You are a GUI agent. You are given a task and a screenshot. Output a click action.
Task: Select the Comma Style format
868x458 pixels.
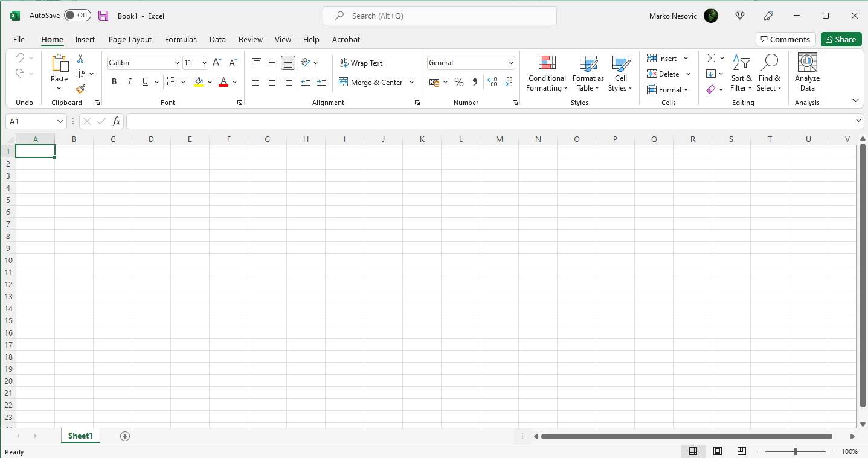click(x=475, y=82)
